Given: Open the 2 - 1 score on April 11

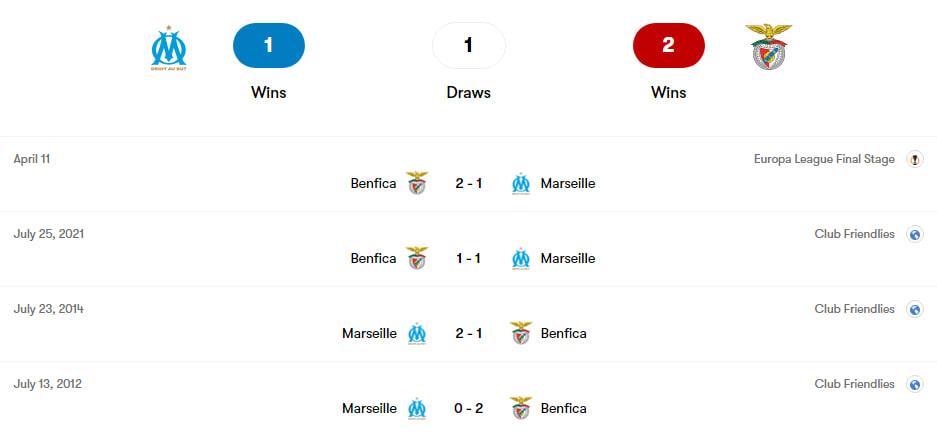Looking at the screenshot, I should [468, 183].
